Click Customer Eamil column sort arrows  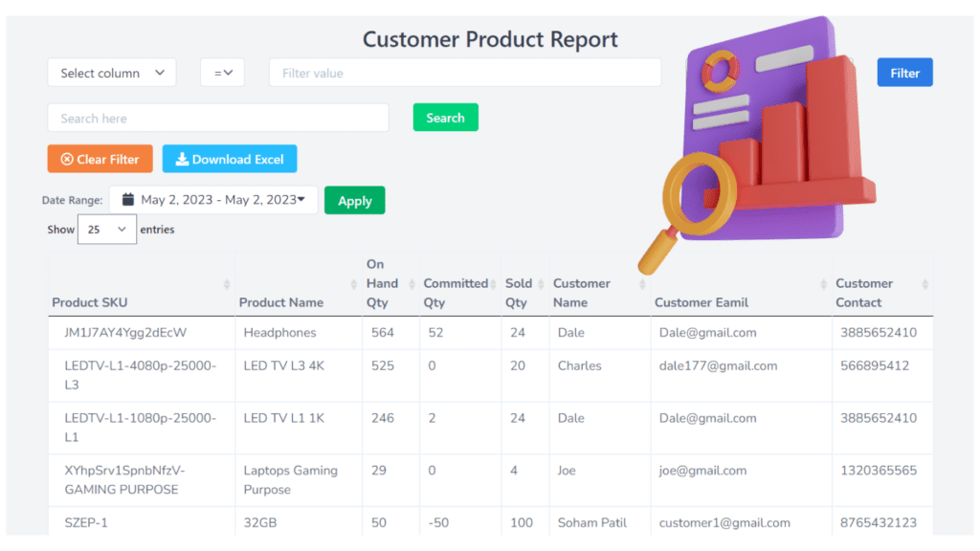point(824,284)
